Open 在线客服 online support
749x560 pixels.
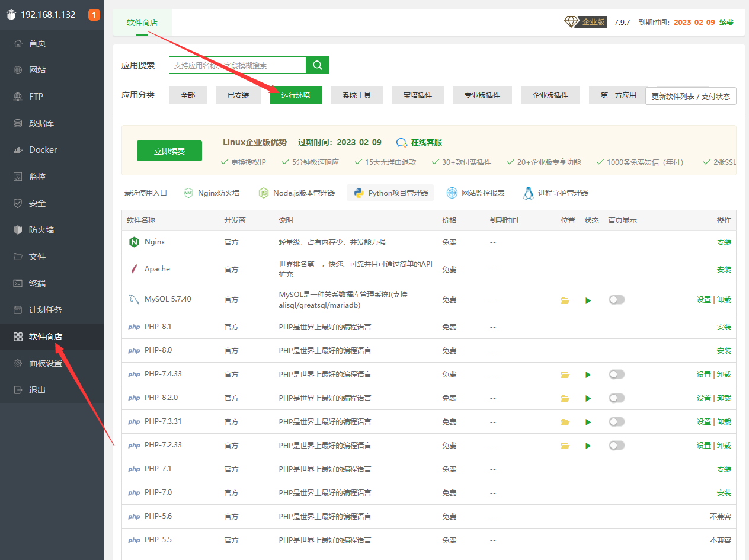click(420, 142)
